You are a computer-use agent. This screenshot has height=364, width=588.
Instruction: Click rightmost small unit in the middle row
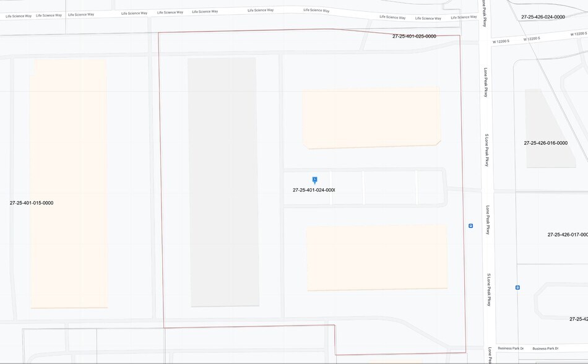click(x=431, y=188)
